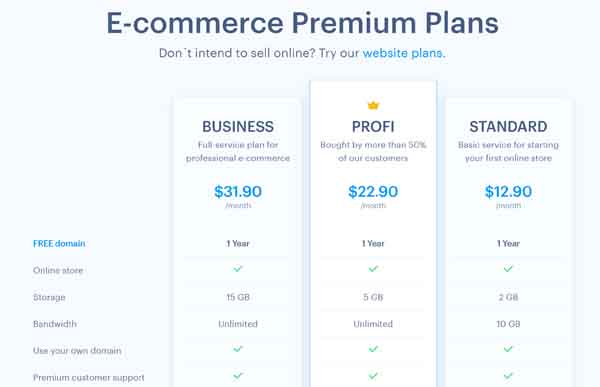Click Use your own domain checkmark under STANDARD
Viewport: 600px width, 387px height.
508,349
